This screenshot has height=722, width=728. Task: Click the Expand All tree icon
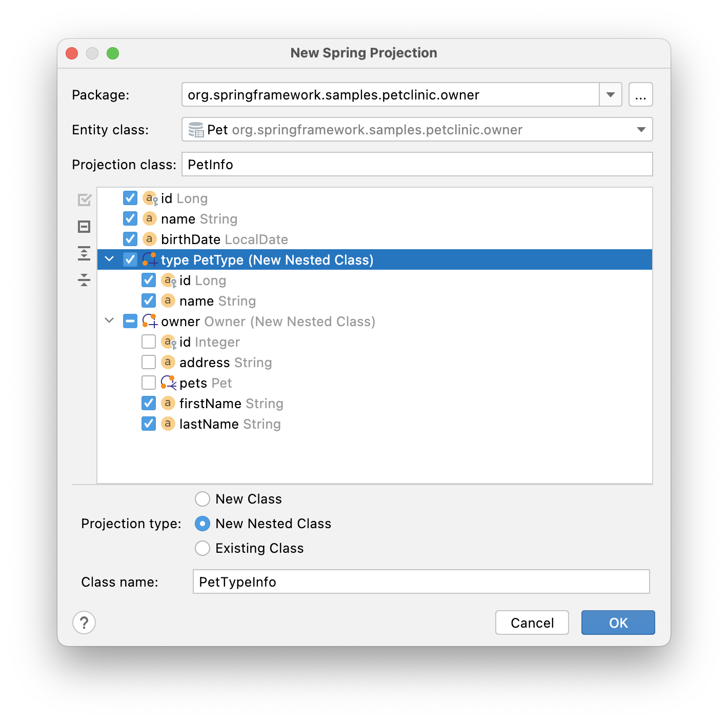(85, 253)
